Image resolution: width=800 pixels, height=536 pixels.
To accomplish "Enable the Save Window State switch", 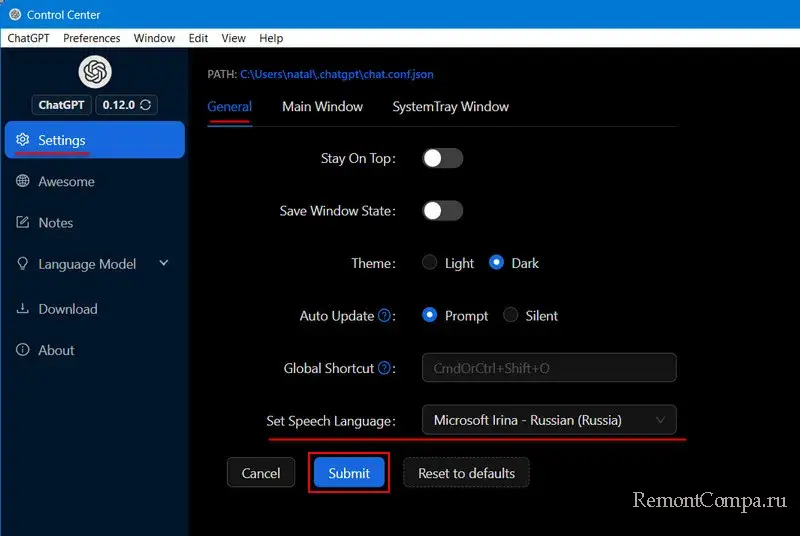I will 442,211.
